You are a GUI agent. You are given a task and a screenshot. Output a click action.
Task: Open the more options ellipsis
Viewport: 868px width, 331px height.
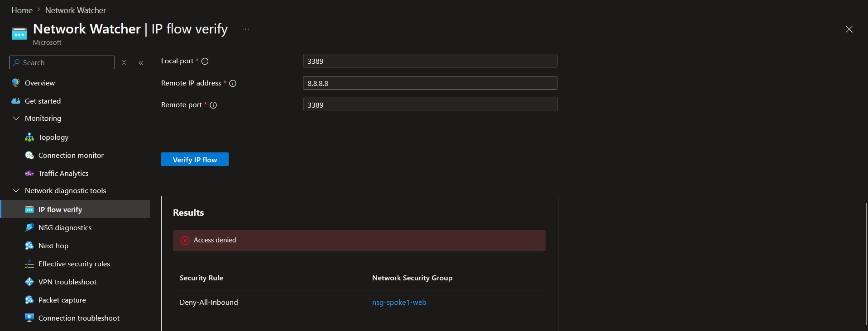[245, 29]
